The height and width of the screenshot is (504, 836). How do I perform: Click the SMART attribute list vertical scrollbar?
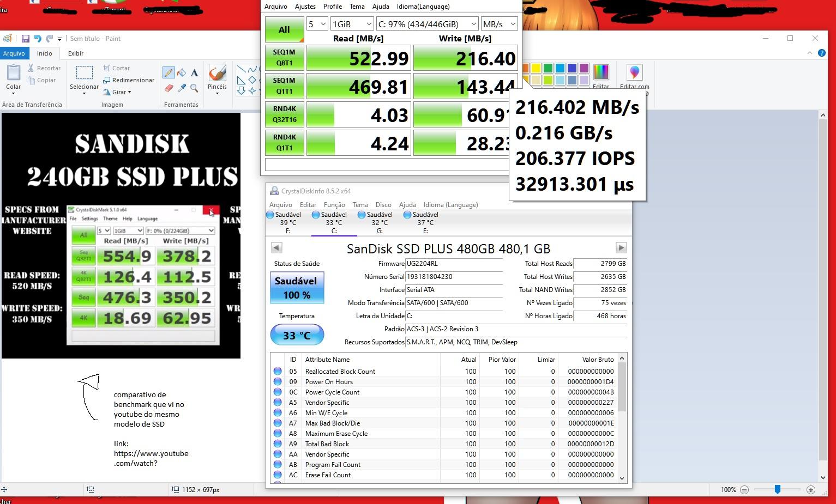click(x=622, y=417)
